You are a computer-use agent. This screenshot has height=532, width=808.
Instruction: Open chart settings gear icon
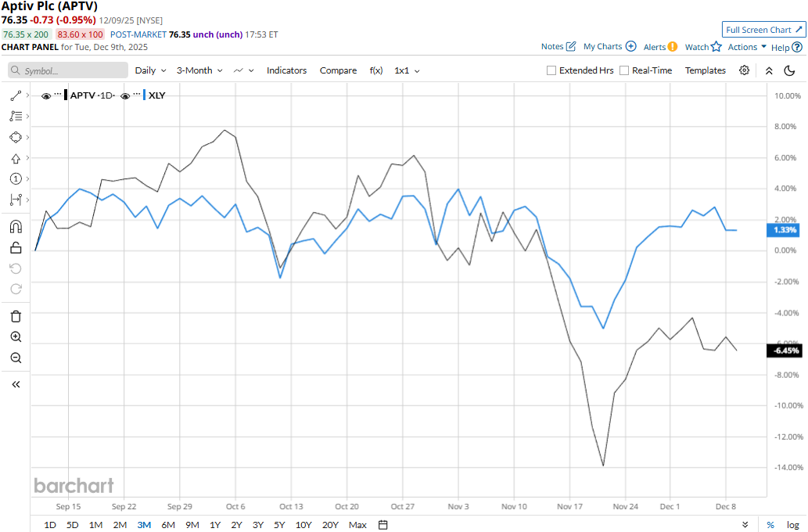coord(744,70)
